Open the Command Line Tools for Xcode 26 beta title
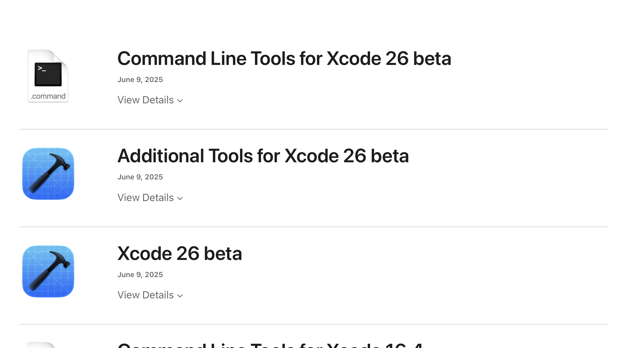Image resolution: width=644 pixels, height=348 pixels. coord(284,58)
